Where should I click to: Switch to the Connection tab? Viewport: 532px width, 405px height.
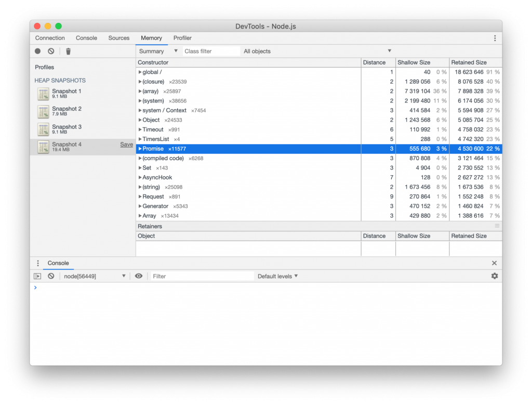(x=50, y=38)
